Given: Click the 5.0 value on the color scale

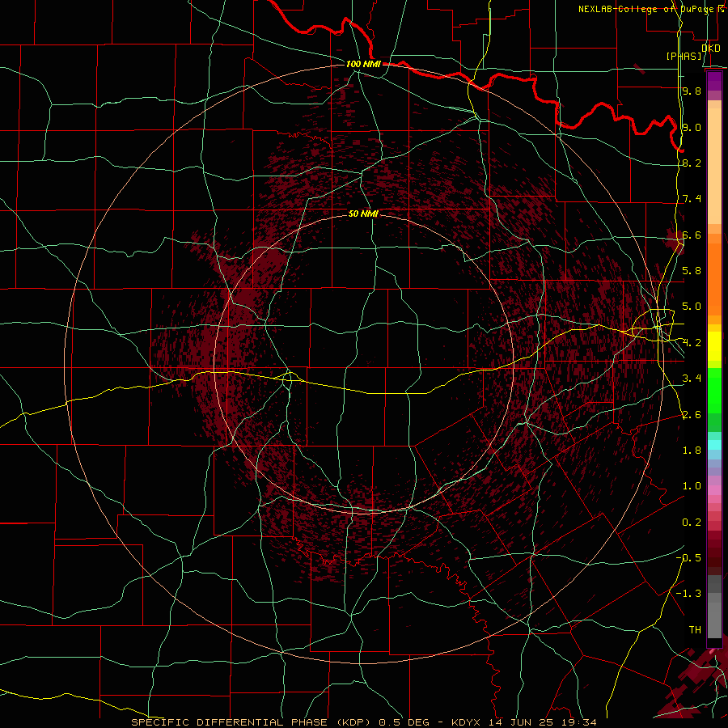Looking at the screenshot, I should [x=692, y=307].
